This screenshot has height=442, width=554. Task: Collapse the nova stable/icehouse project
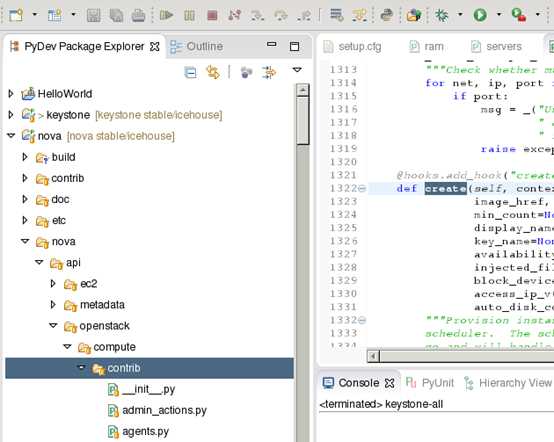pos(11,136)
